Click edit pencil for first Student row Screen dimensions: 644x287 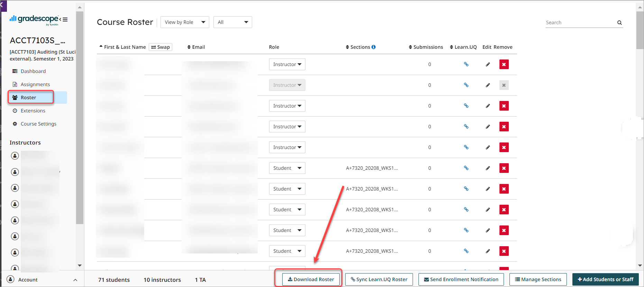(x=488, y=168)
